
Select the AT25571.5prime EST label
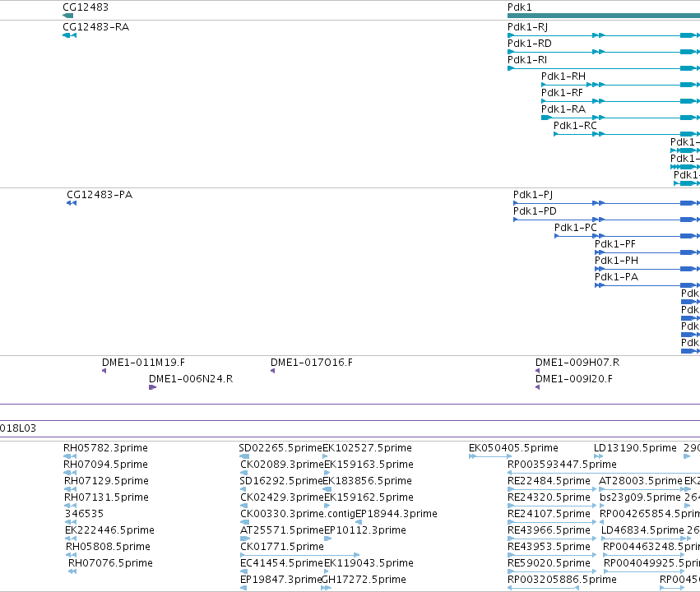281,530
